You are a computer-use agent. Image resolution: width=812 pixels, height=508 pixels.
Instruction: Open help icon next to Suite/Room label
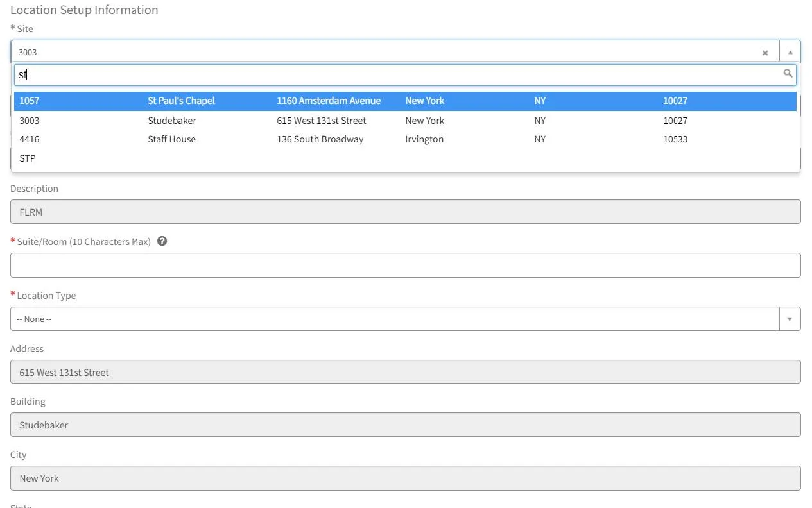pyautogui.click(x=162, y=241)
